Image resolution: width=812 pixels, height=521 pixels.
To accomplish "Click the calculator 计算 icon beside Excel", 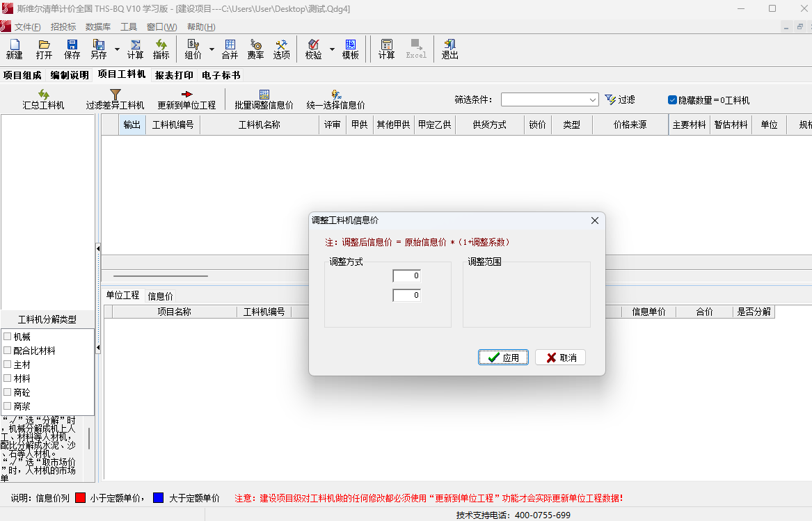I will (386, 49).
